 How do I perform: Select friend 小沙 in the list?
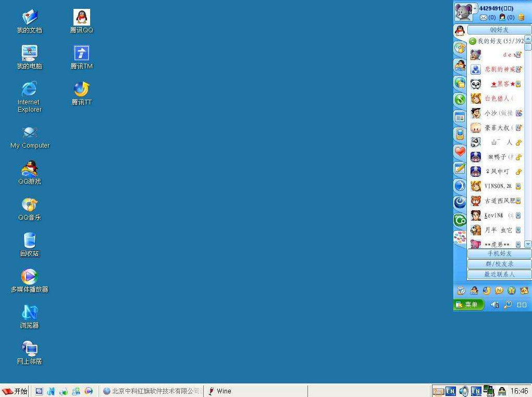pyautogui.click(x=496, y=113)
